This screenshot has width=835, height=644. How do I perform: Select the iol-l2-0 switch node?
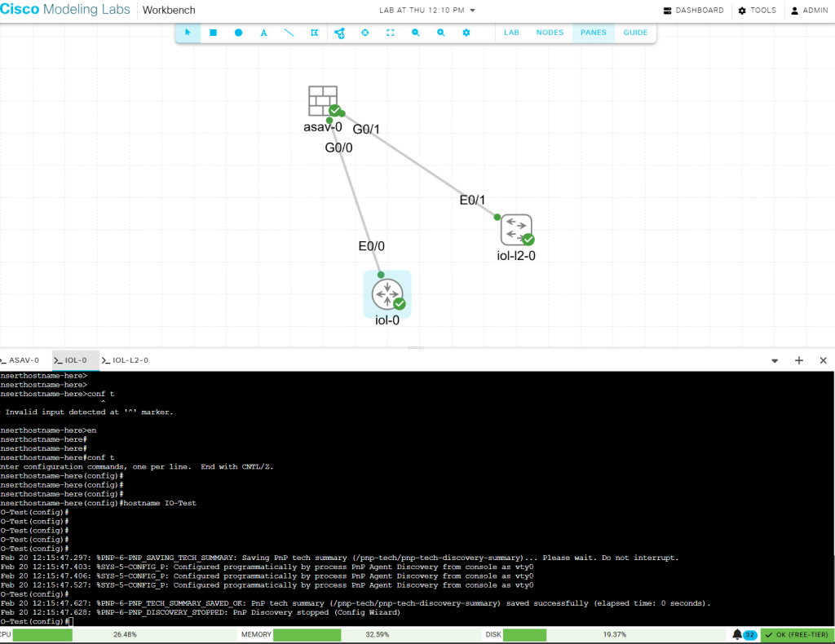(x=516, y=230)
